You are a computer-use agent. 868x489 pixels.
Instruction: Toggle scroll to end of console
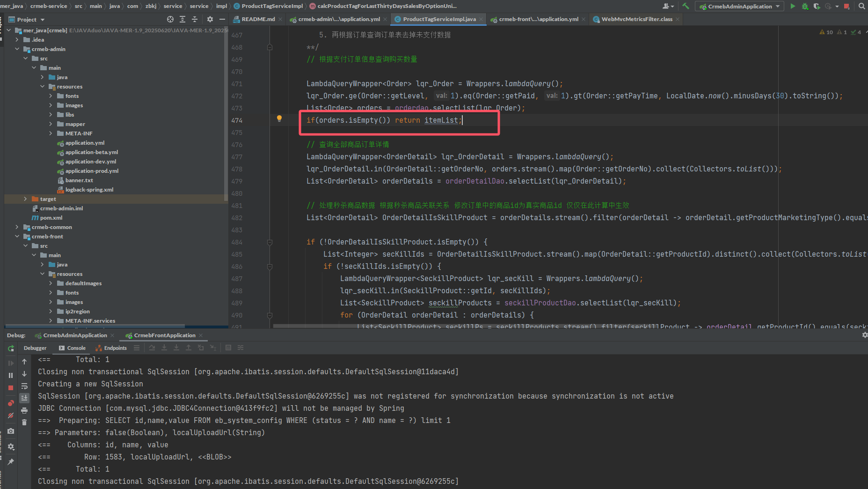(x=24, y=398)
